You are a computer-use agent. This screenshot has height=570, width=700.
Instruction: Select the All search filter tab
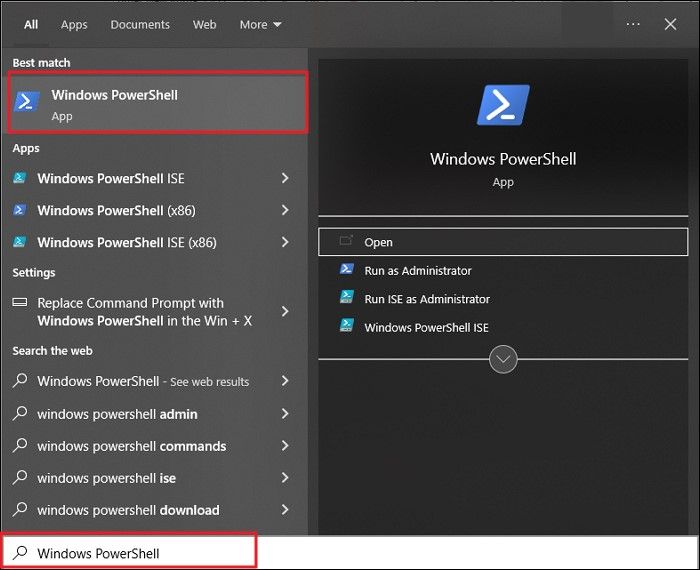pyautogui.click(x=31, y=25)
